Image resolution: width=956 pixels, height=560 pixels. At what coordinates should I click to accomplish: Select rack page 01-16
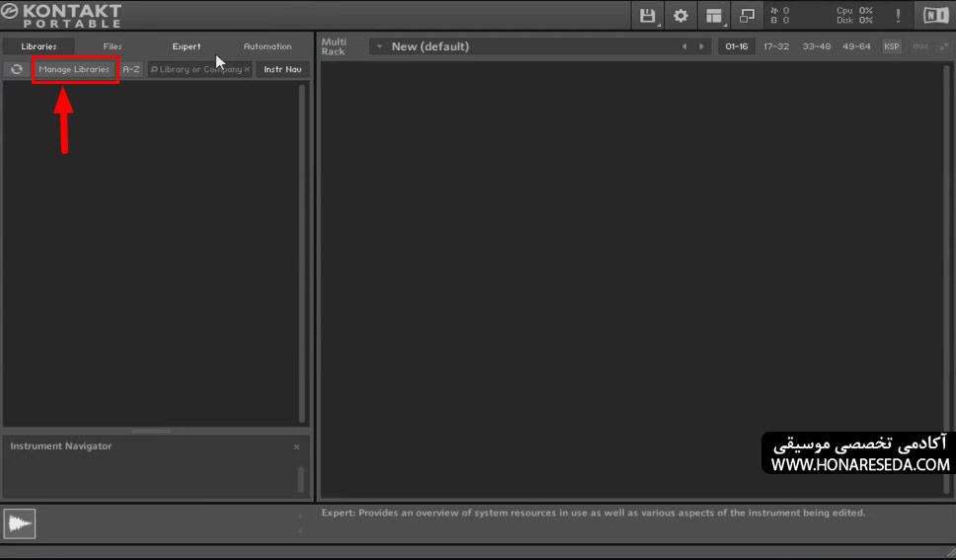(737, 46)
